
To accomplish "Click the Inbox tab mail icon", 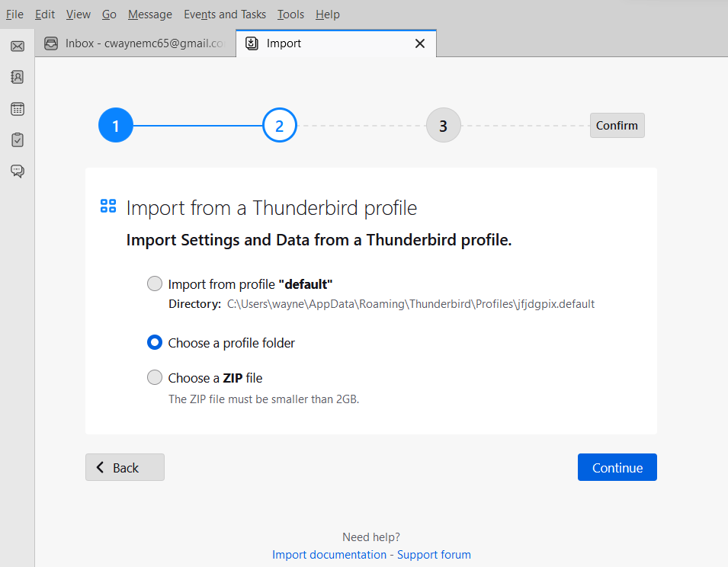I will [51, 43].
